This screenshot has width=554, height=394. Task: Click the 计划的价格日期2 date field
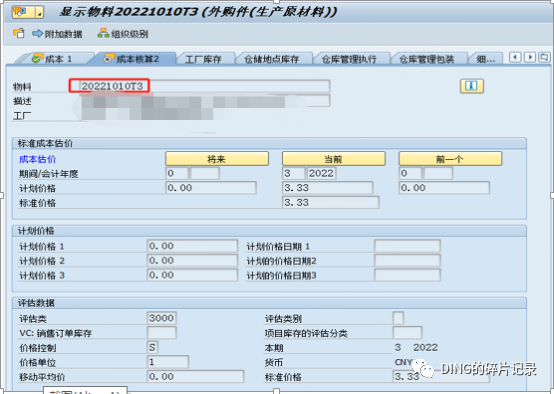pos(407,260)
